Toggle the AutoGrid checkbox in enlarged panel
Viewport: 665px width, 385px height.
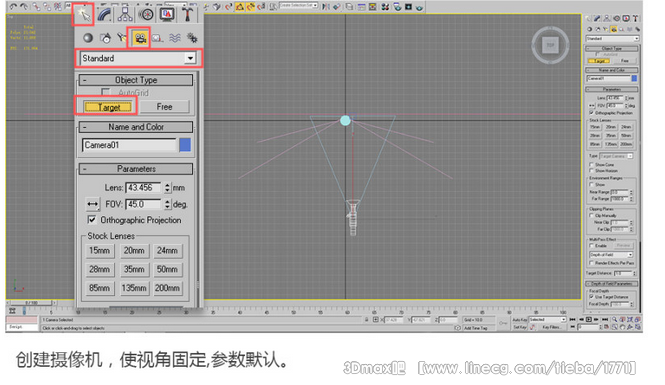point(106,92)
